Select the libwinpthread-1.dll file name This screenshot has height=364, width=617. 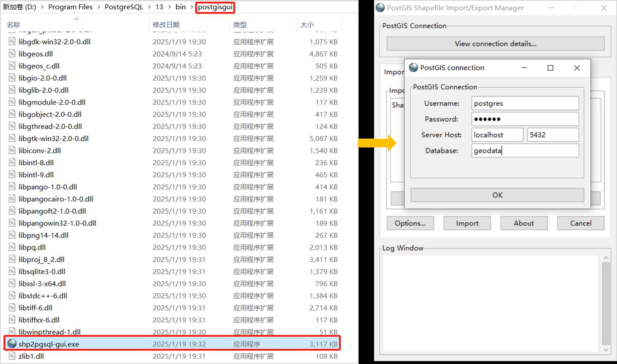tap(50, 332)
